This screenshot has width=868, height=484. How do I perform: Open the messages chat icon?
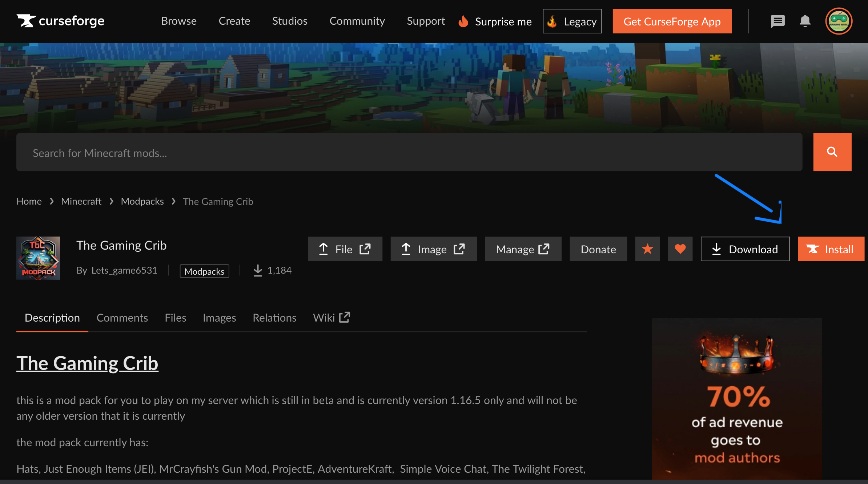click(x=777, y=21)
